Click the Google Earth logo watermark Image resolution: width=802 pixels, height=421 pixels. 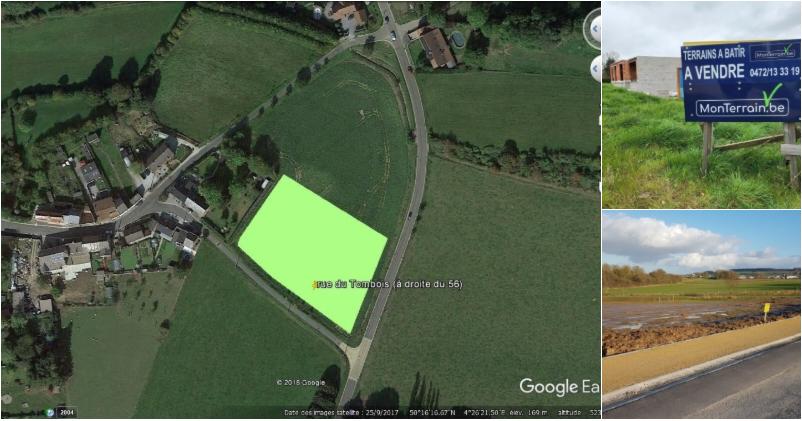(x=560, y=387)
